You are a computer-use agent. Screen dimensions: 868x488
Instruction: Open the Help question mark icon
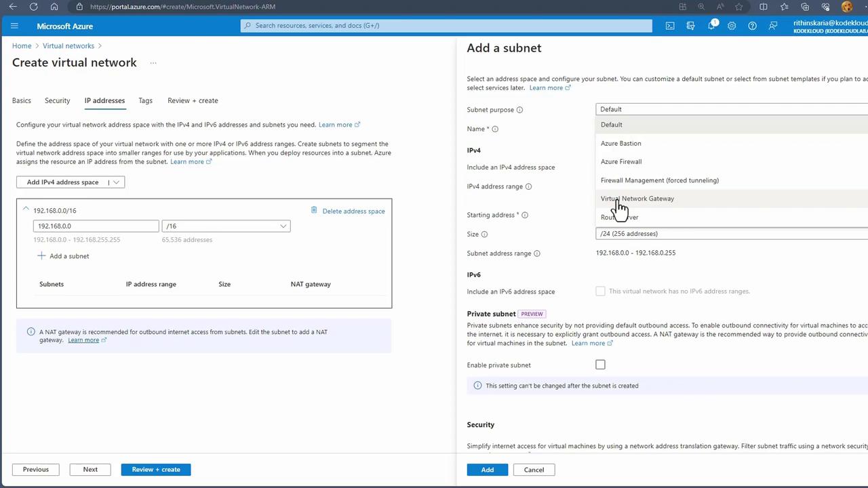pos(752,26)
